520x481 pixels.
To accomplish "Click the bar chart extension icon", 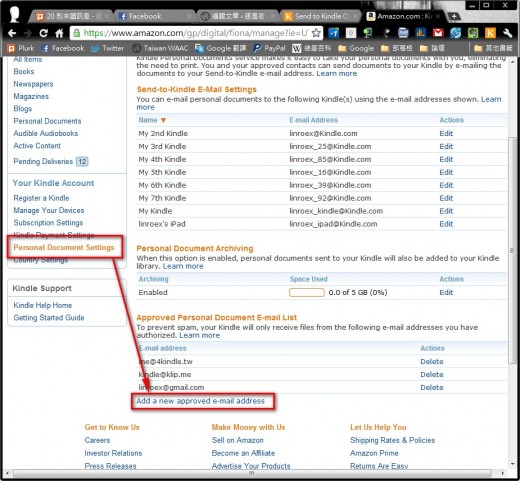I will (x=421, y=33).
